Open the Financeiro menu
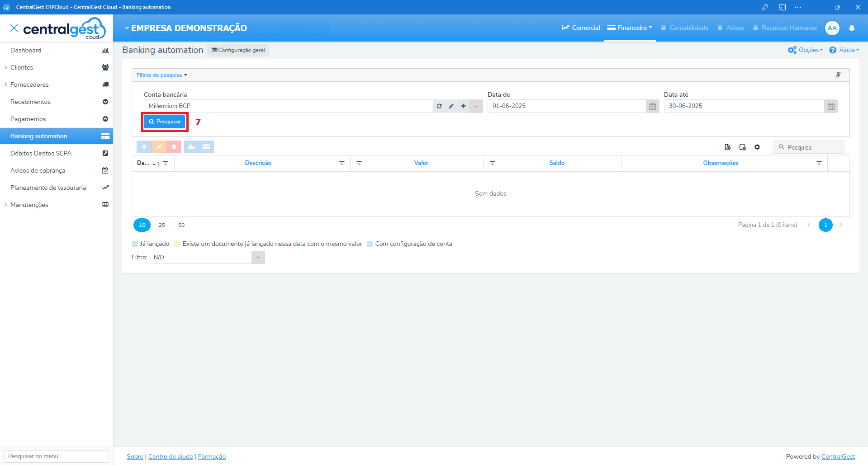868x465 pixels. click(630, 28)
